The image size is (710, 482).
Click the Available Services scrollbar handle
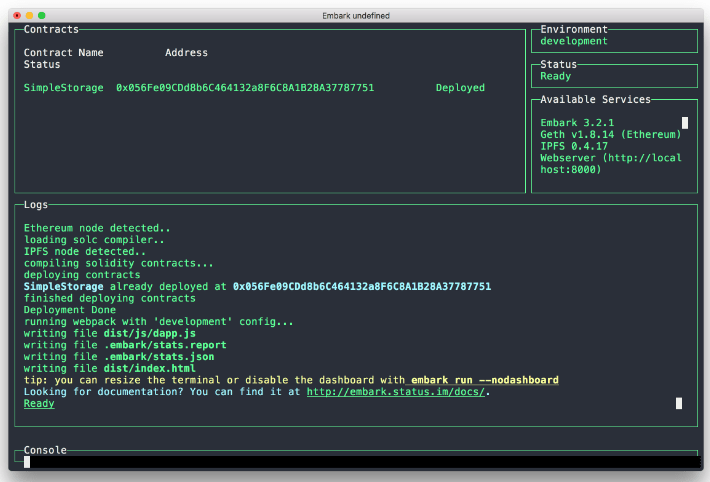685,123
